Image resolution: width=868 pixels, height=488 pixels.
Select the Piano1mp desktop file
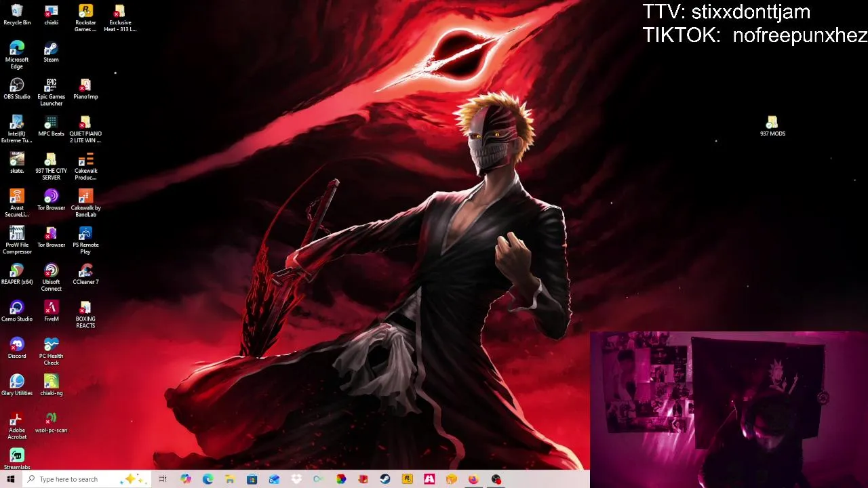(x=85, y=89)
